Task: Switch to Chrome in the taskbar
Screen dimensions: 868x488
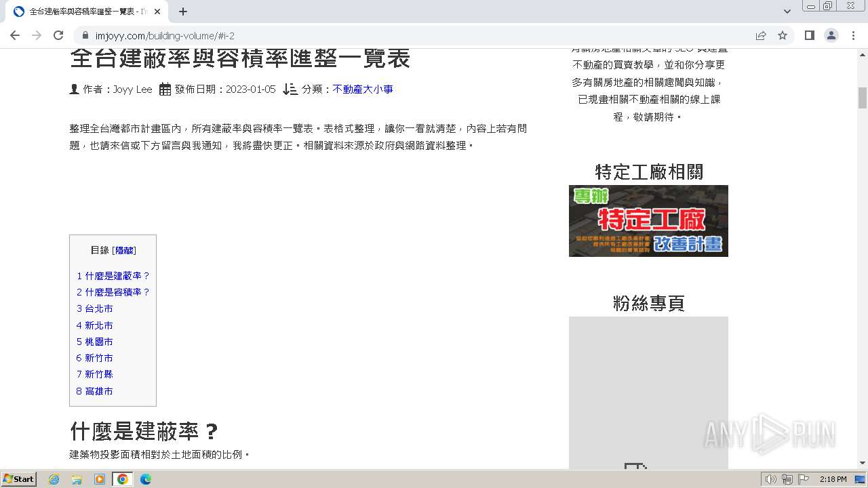Action: coord(123,479)
